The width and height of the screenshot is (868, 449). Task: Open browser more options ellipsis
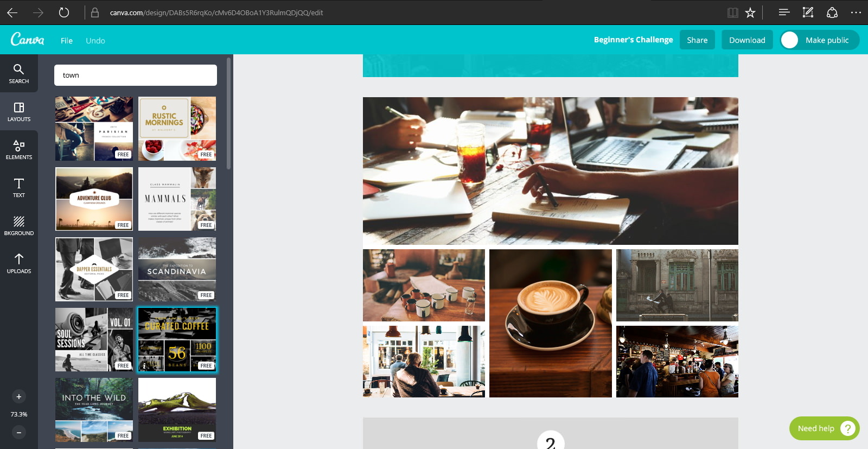coord(856,12)
